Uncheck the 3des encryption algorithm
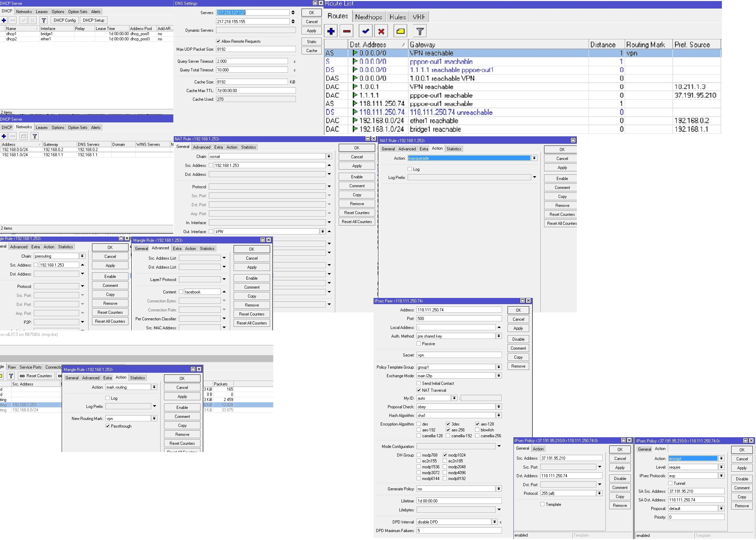Viewport: 756px width, 540px height. click(x=448, y=424)
